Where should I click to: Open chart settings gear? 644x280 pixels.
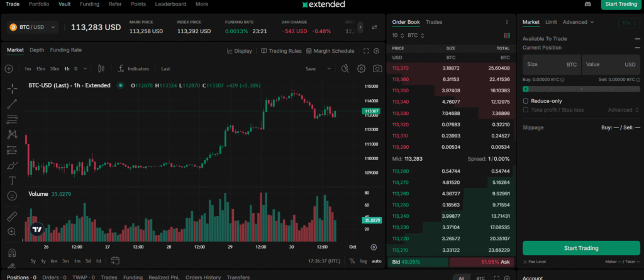click(361, 68)
